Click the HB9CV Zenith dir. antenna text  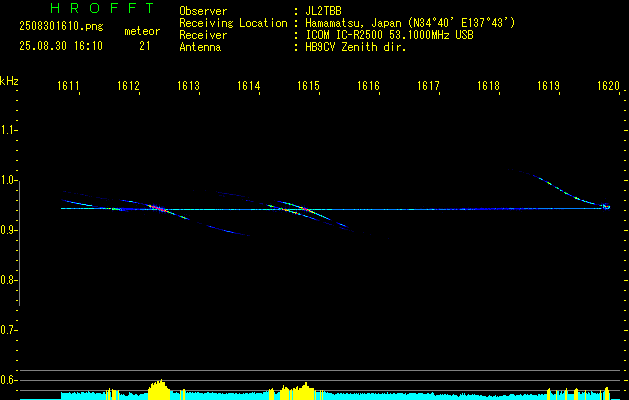click(x=356, y=47)
